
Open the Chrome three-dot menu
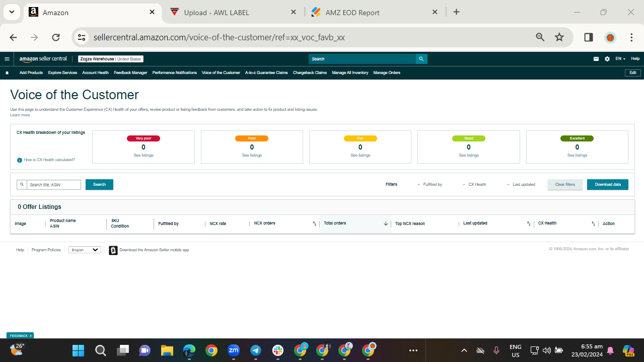pos(631,37)
